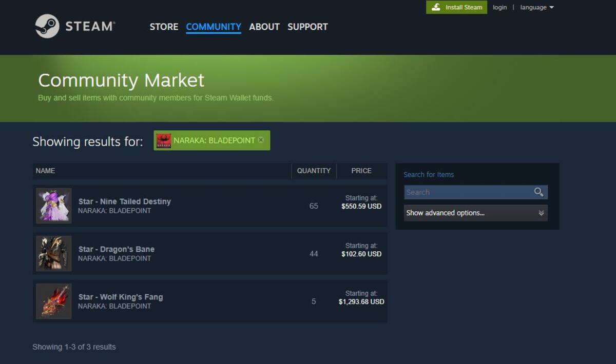Image resolution: width=616 pixels, height=364 pixels.
Task: Open Star - Dragon's Bane item image
Action: [x=54, y=253]
